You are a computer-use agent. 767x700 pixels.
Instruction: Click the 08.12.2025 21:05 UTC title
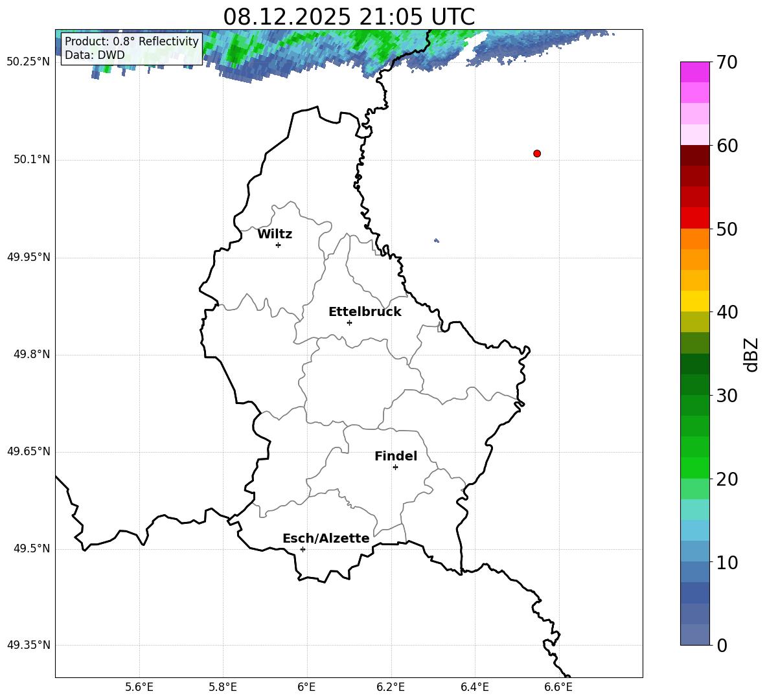pyautogui.click(x=349, y=17)
